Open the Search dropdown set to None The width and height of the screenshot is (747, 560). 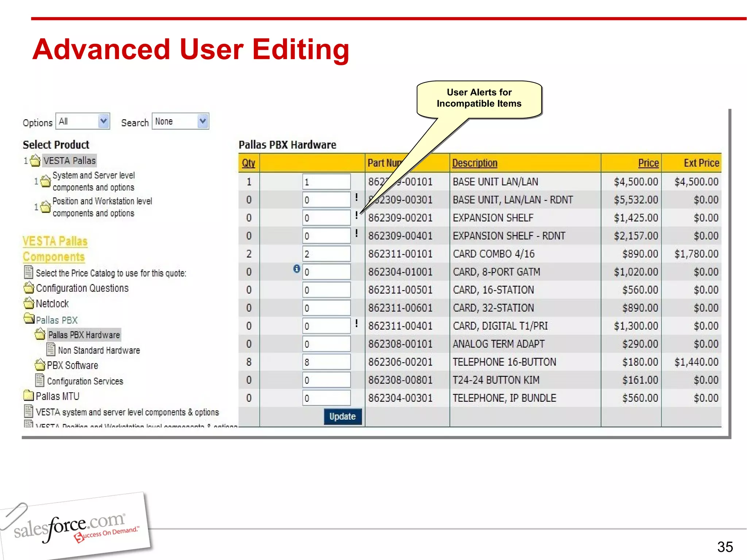[181, 121]
